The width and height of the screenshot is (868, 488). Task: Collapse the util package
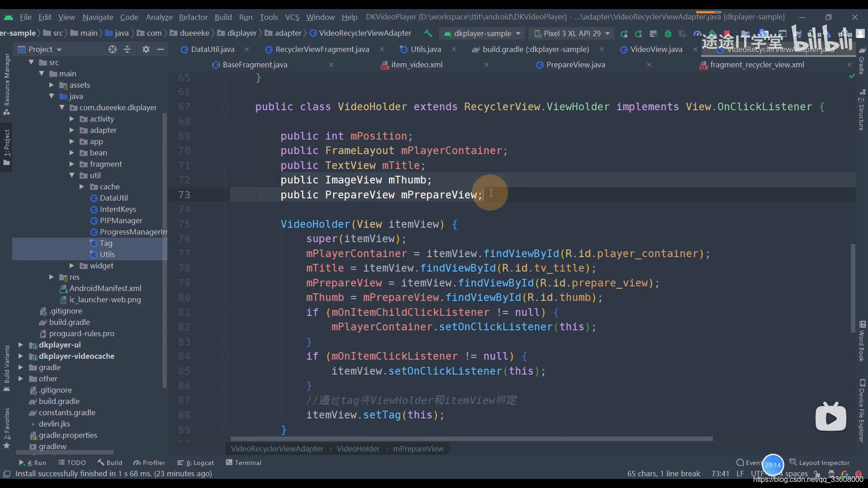click(72, 175)
